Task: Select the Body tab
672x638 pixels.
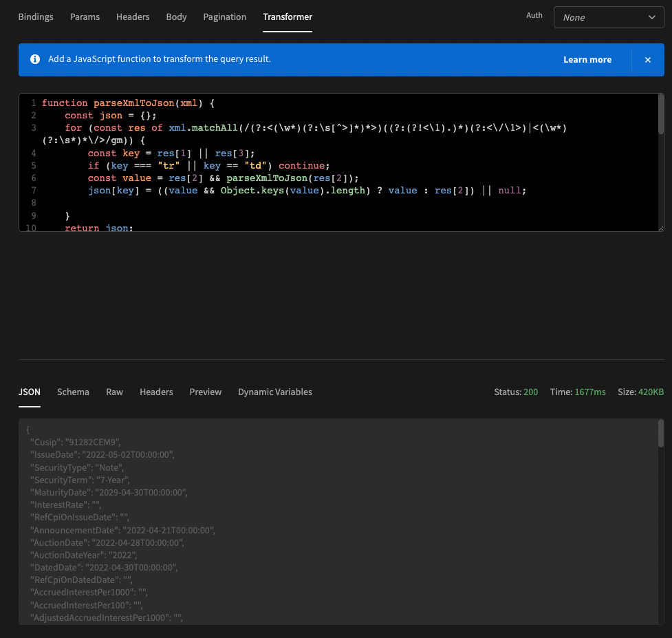Action: (x=176, y=17)
